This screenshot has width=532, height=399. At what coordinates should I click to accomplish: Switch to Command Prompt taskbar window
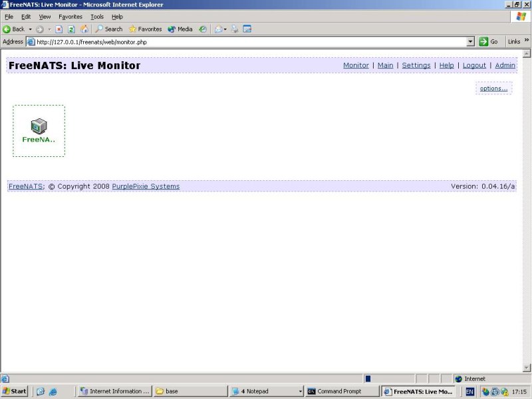[x=342, y=391]
